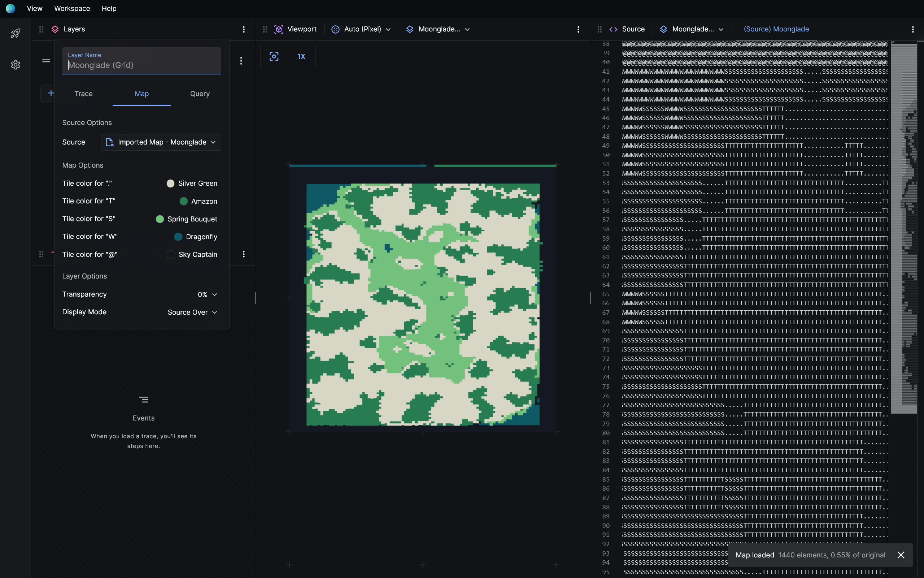Click the Viewport panel title
The width and height of the screenshot is (924, 578).
302,29
